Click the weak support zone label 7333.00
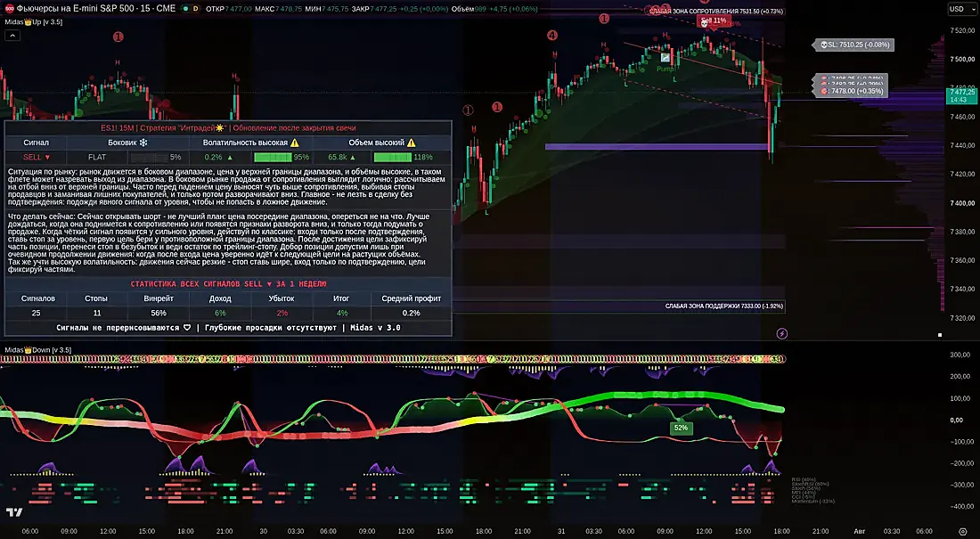 click(x=723, y=306)
